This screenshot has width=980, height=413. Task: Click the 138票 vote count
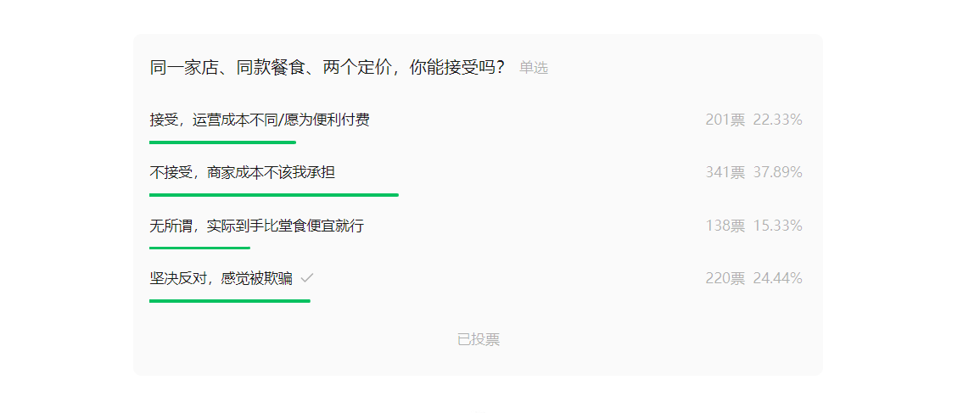coord(725,226)
